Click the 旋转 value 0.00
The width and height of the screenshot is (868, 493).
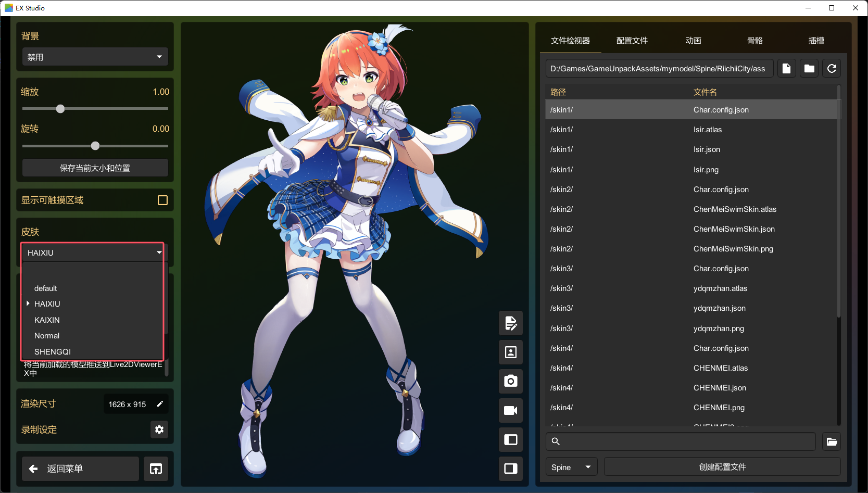161,129
